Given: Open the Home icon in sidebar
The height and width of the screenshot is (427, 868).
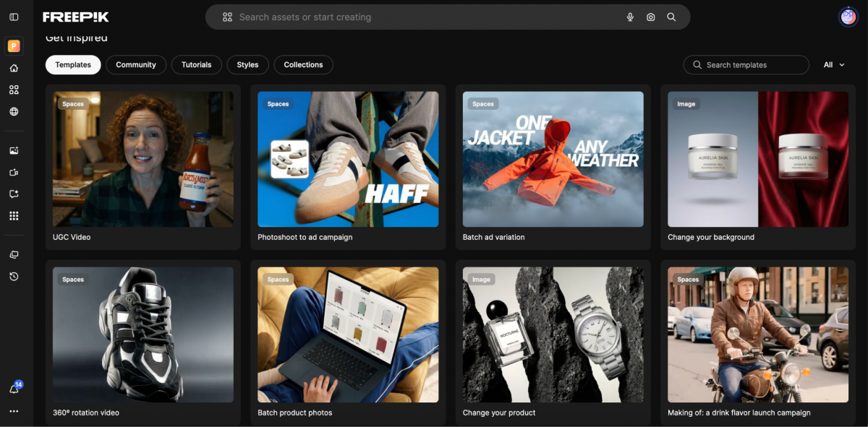Looking at the screenshot, I should pyautogui.click(x=14, y=68).
